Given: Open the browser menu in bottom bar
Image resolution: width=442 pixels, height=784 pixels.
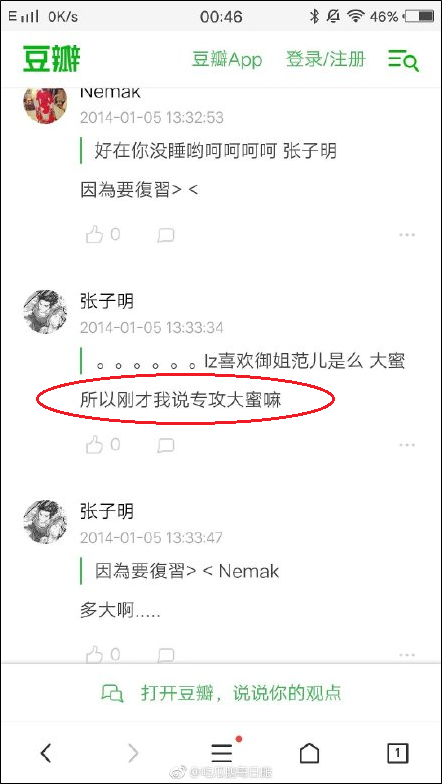Looking at the screenshot, I should [222, 752].
